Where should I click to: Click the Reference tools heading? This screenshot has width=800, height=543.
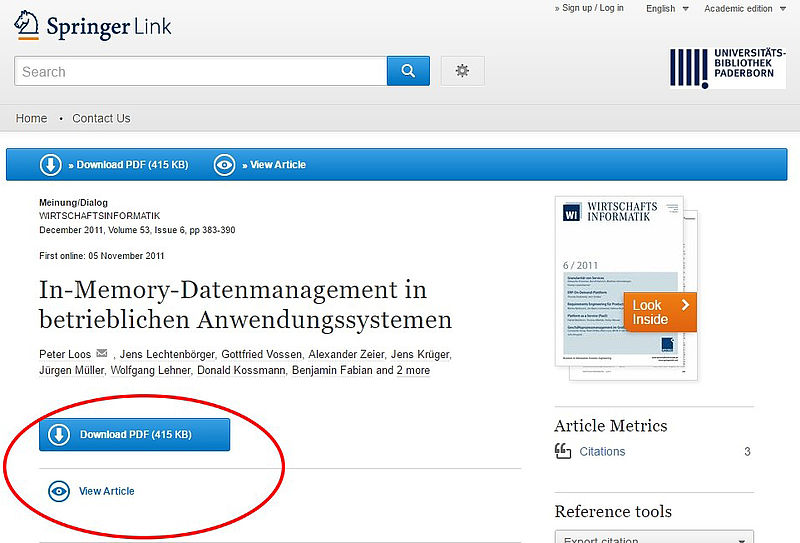[613, 511]
